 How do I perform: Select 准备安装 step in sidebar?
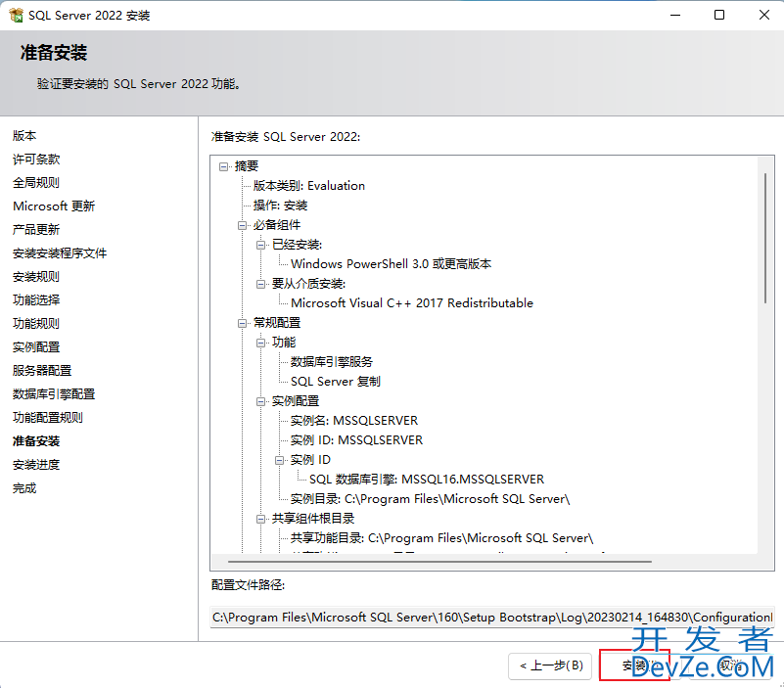click(36, 441)
